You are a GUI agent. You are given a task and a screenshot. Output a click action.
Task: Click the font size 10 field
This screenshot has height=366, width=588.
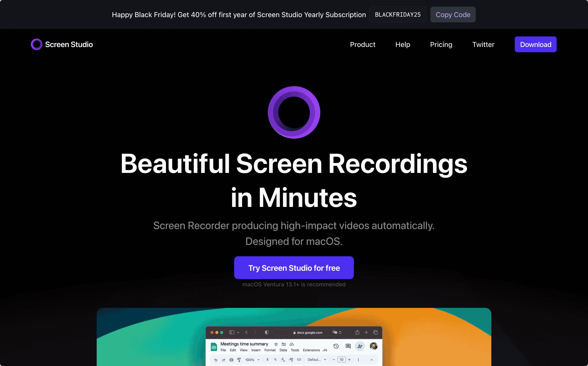[x=342, y=360]
